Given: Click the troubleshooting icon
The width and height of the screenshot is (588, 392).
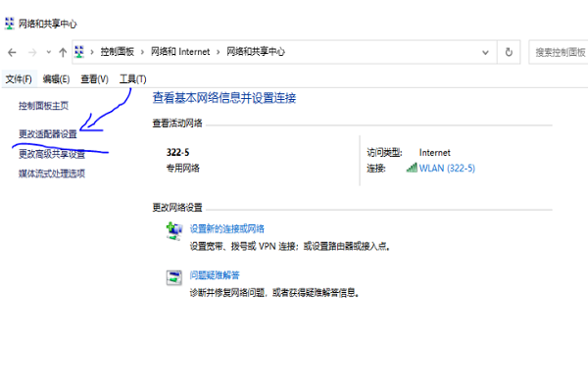Looking at the screenshot, I should 174,278.
